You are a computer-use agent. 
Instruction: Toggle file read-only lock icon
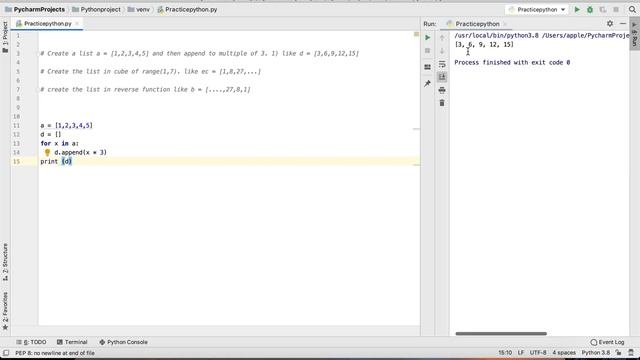[619, 353]
